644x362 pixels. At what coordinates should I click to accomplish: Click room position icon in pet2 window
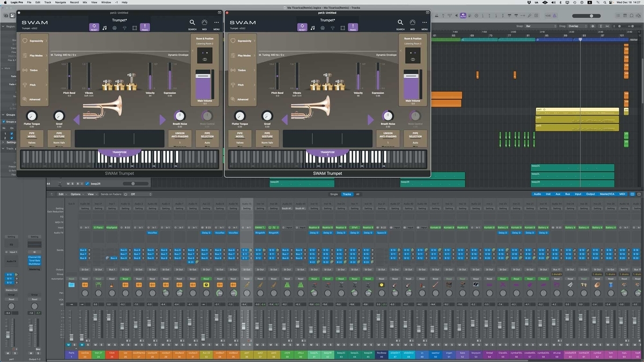pos(204,55)
